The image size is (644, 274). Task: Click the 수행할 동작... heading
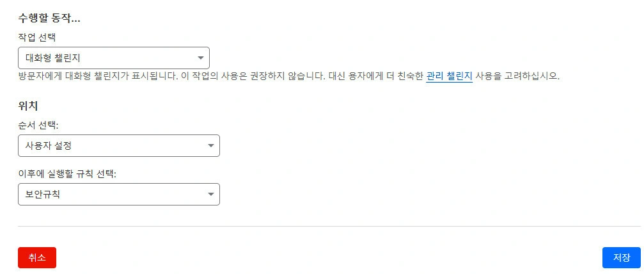point(53,18)
